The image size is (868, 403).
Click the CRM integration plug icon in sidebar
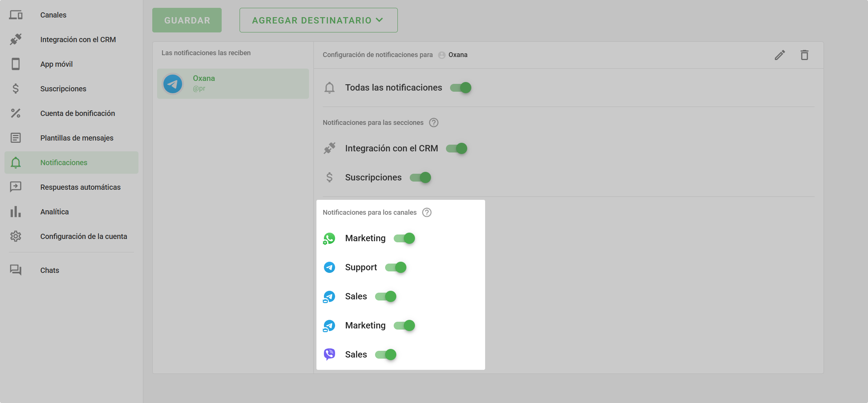(x=16, y=40)
